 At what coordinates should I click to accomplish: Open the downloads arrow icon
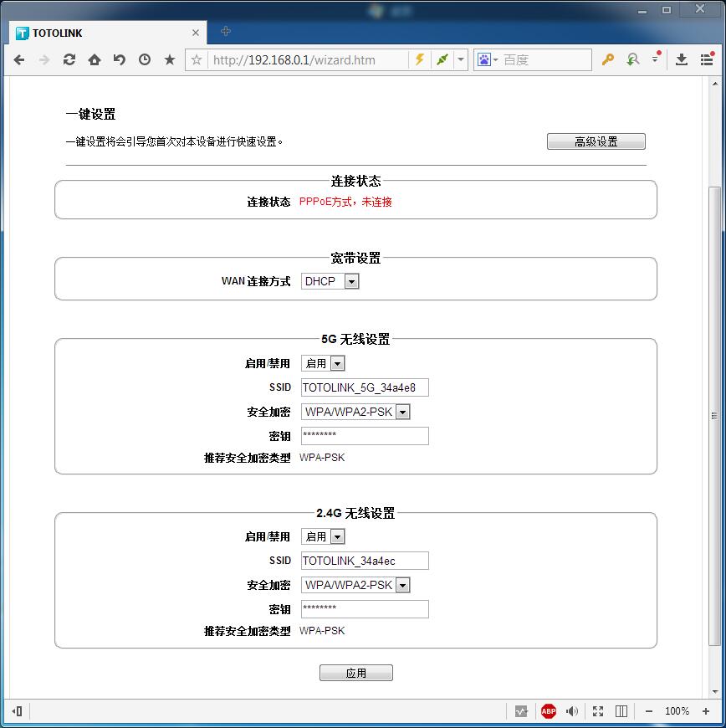[682, 59]
